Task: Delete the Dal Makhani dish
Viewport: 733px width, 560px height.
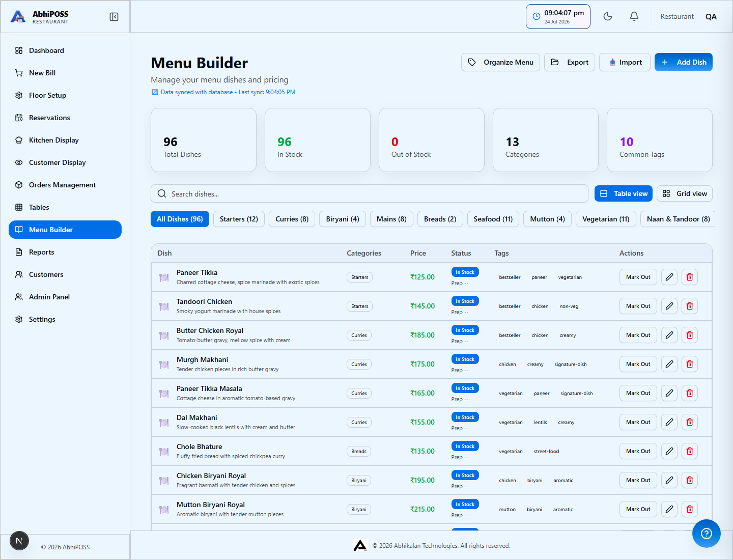Action: (690, 422)
